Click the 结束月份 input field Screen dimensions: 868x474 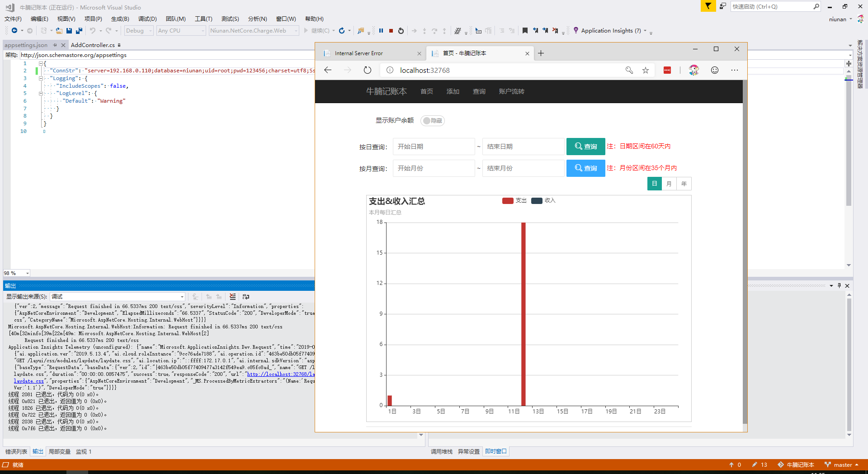[524, 168]
